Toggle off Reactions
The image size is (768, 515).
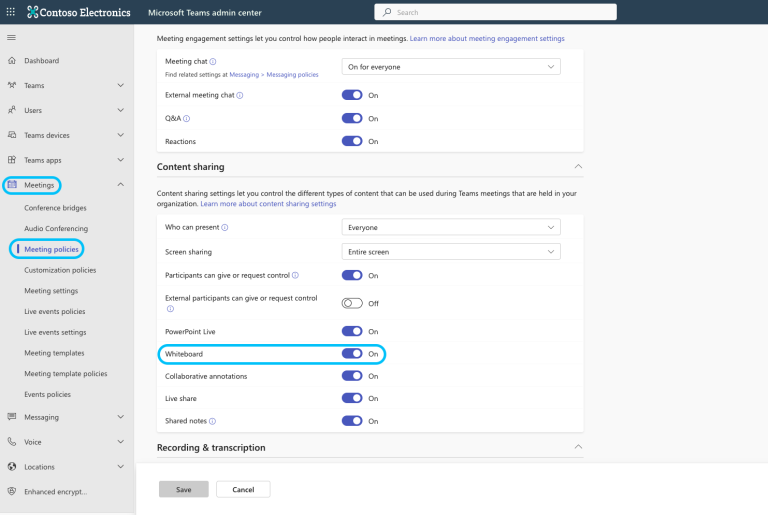click(x=352, y=141)
